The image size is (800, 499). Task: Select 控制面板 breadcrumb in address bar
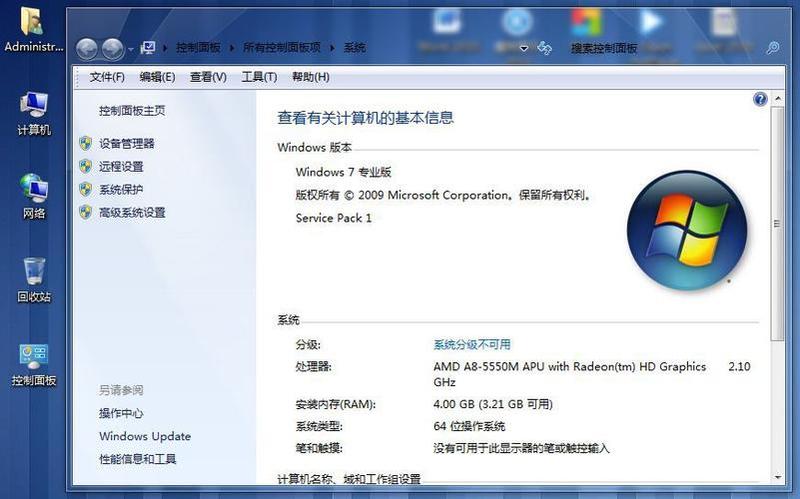click(x=198, y=48)
